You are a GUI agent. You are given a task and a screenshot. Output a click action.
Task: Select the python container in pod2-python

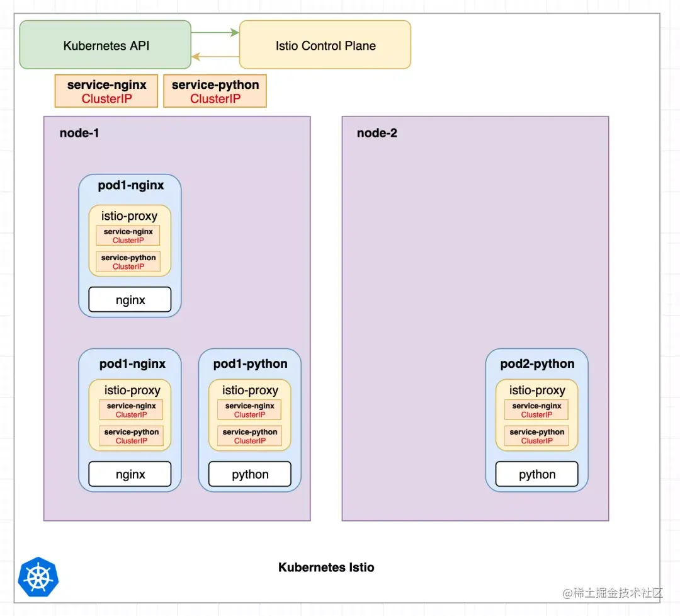[537, 474]
